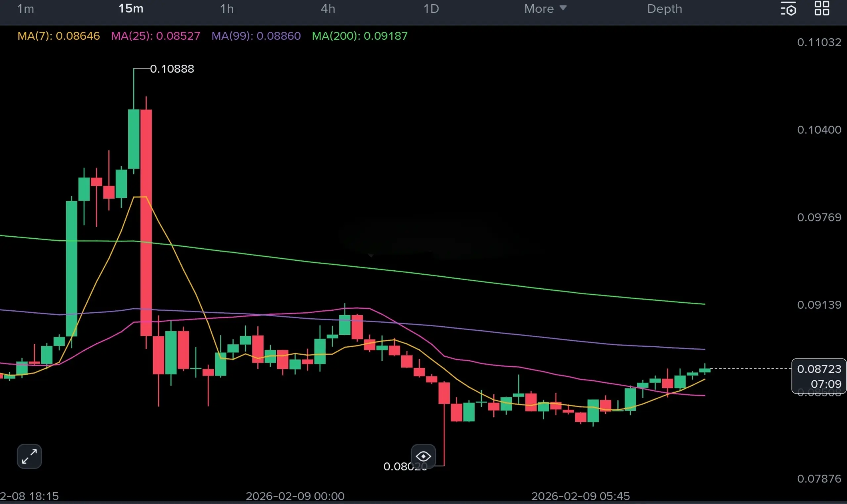The height and width of the screenshot is (504, 847).
Task: Click the MA(99) indicator label
Action: pos(256,36)
